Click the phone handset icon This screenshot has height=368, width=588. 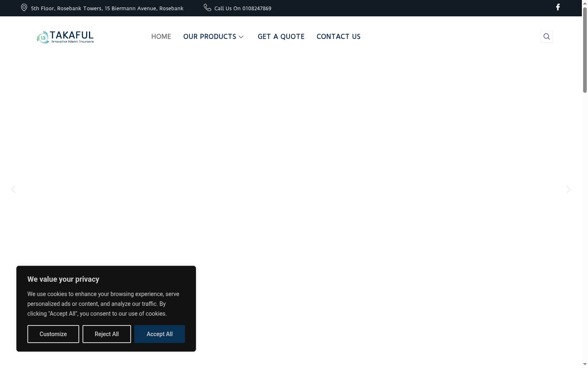click(207, 7)
